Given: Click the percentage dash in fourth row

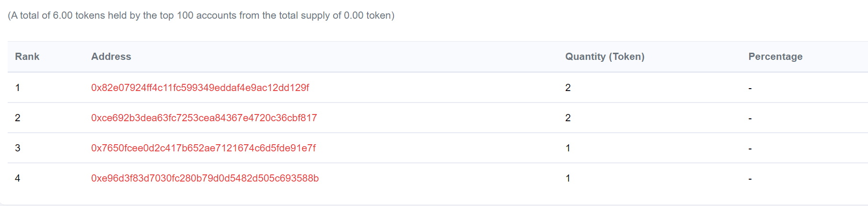Looking at the screenshot, I should tap(750, 179).
